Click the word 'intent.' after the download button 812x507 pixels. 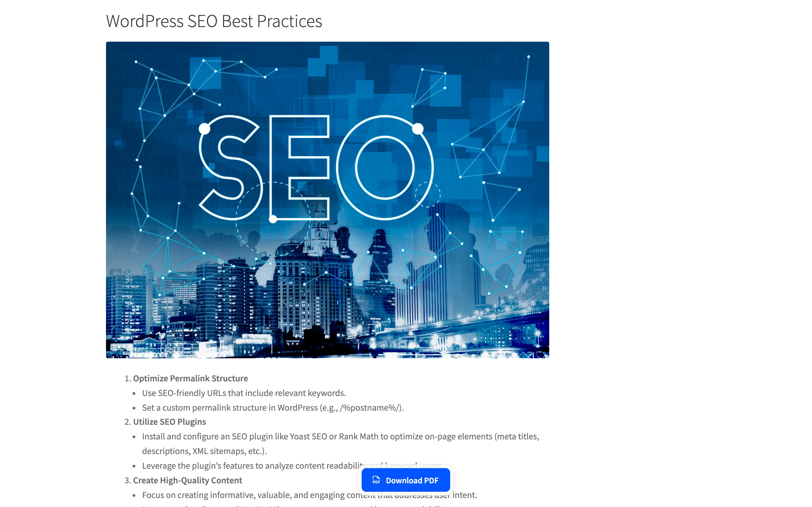pos(464,495)
